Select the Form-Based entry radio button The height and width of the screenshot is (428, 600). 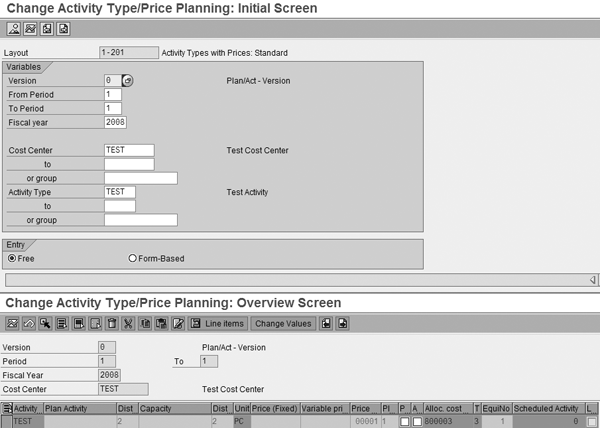(132, 259)
